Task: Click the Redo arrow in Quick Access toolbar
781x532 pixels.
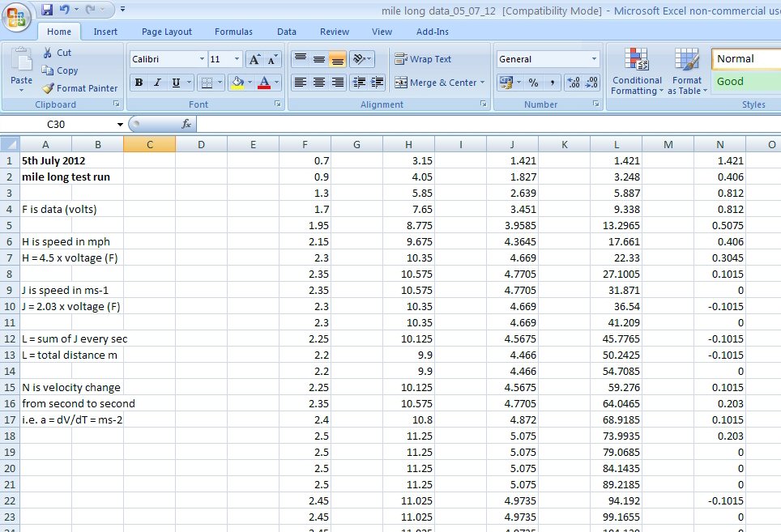Action: click(x=91, y=10)
